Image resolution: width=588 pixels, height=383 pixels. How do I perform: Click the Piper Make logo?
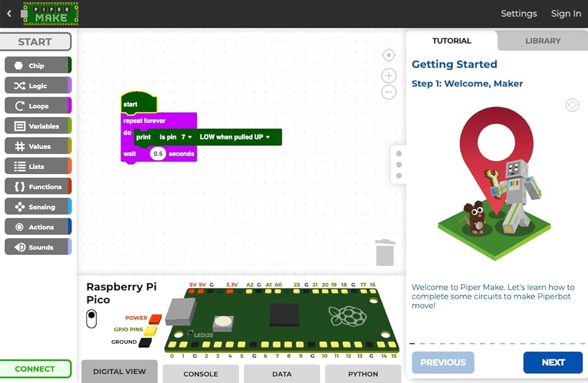(x=51, y=14)
